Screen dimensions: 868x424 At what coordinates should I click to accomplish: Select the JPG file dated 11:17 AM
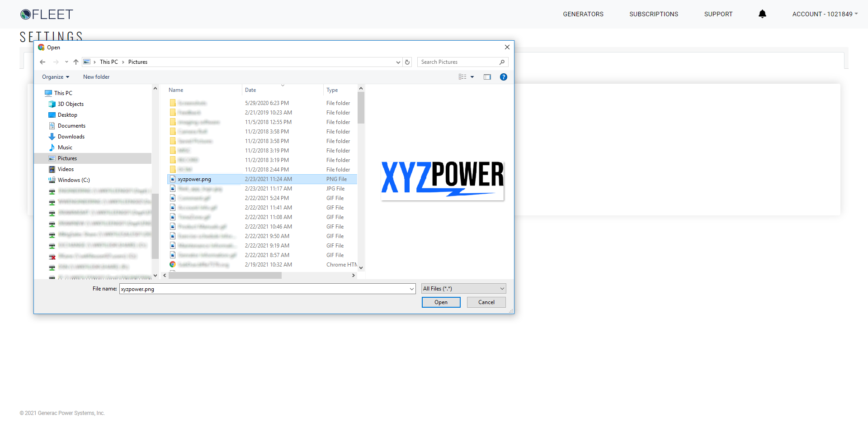[x=262, y=189]
